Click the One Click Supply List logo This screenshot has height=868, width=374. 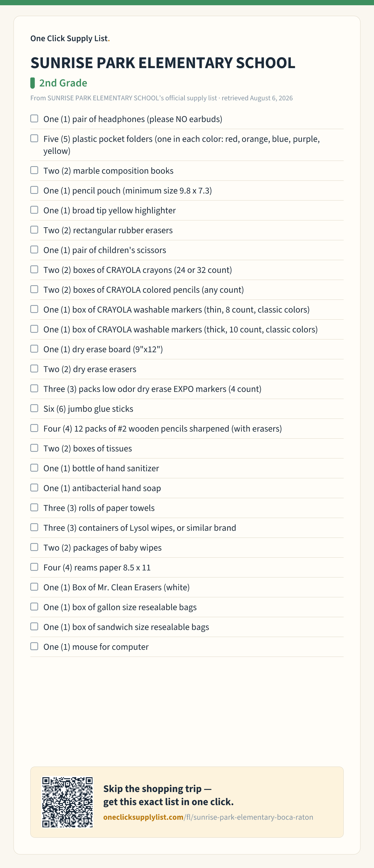(x=70, y=38)
